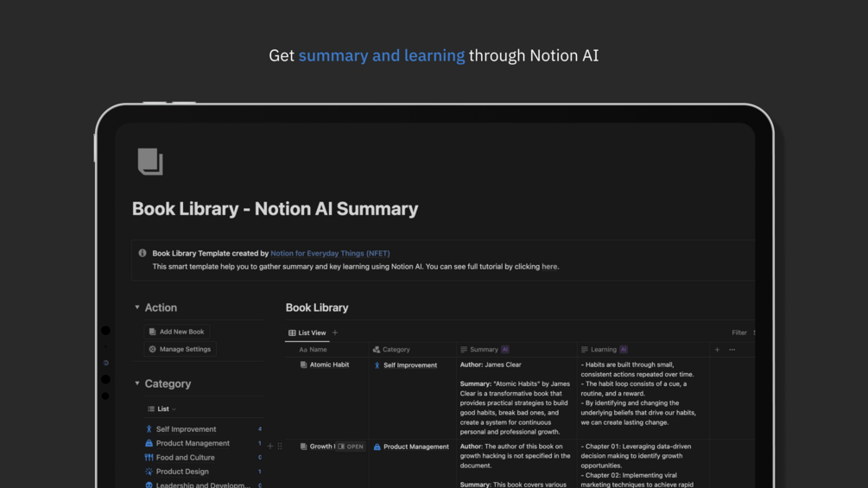Open the Self Improvement category
The width and height of the screenshot is (868, 488).
click(186, 429)
